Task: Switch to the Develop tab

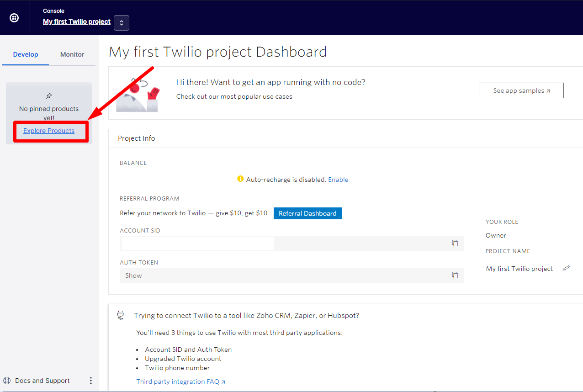Action: 26,54
